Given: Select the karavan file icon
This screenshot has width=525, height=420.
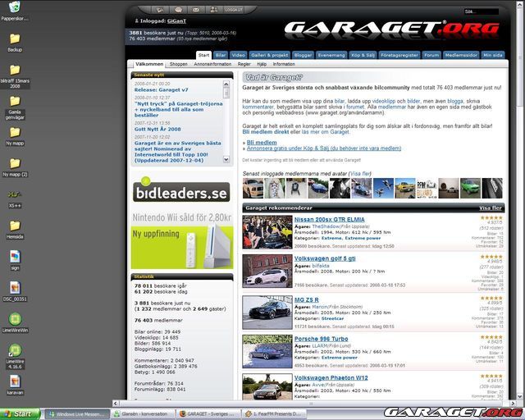Looking at the screenshot, I should (15, 385).
